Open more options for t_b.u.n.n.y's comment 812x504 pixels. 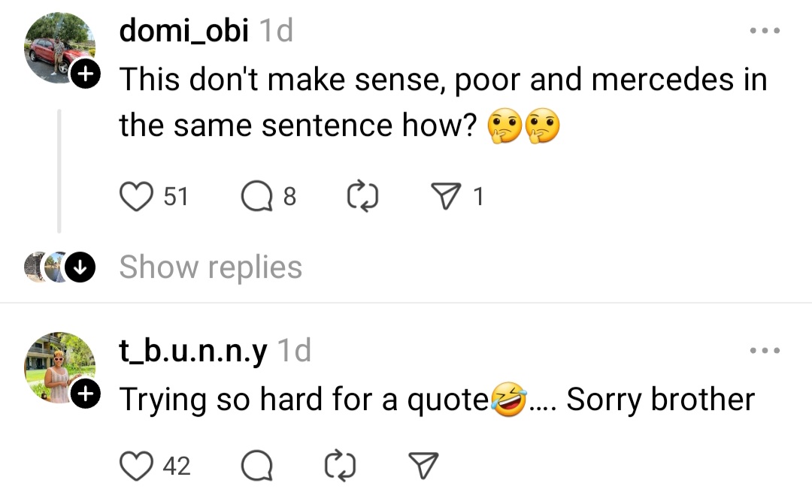pos(765,351)
